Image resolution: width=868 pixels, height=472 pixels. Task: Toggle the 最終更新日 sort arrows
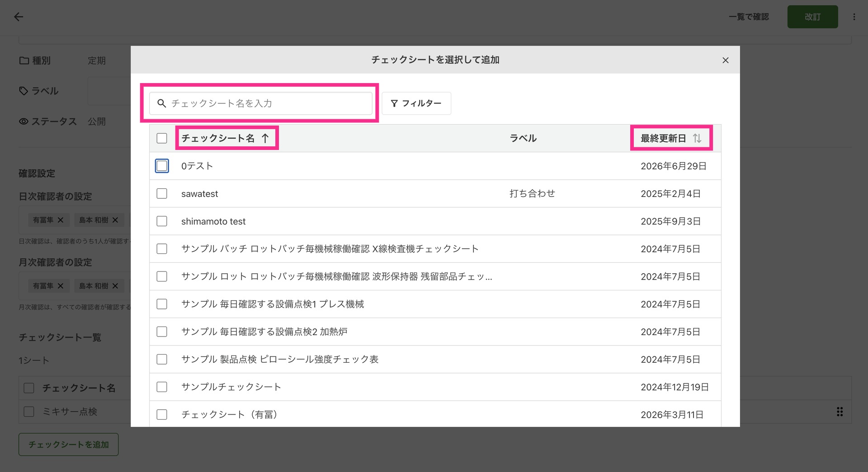(697, 138)
